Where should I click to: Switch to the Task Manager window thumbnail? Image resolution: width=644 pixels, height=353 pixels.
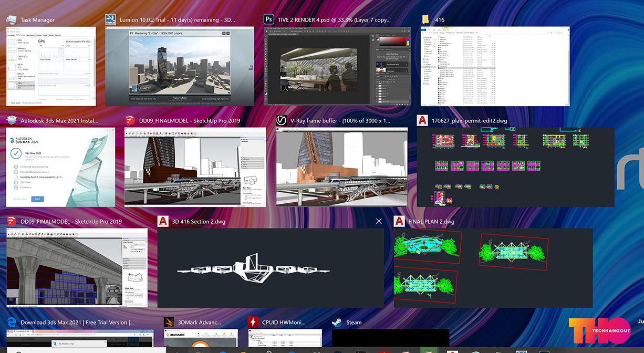[x=51, y=66]
